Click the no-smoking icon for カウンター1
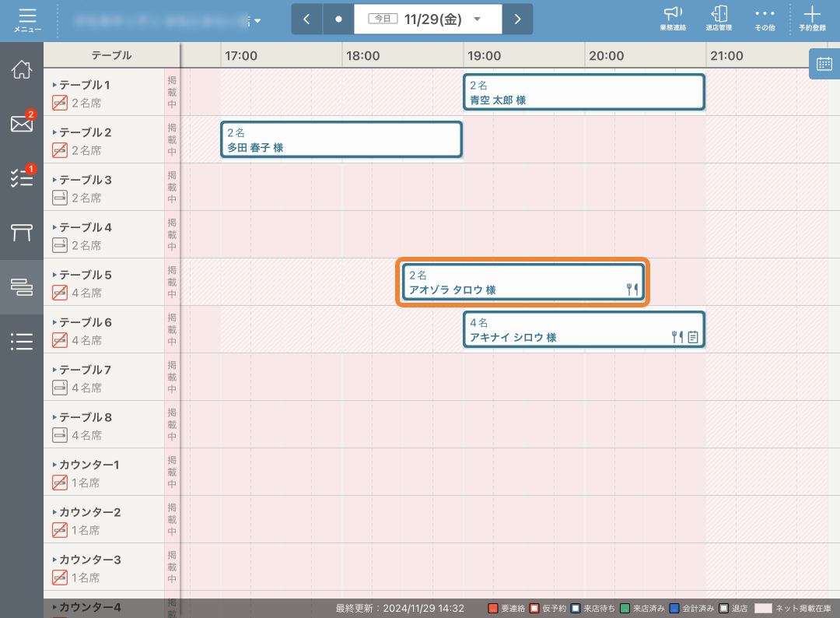840x618 pixels. pyautogui.click(x=60, y=483)
